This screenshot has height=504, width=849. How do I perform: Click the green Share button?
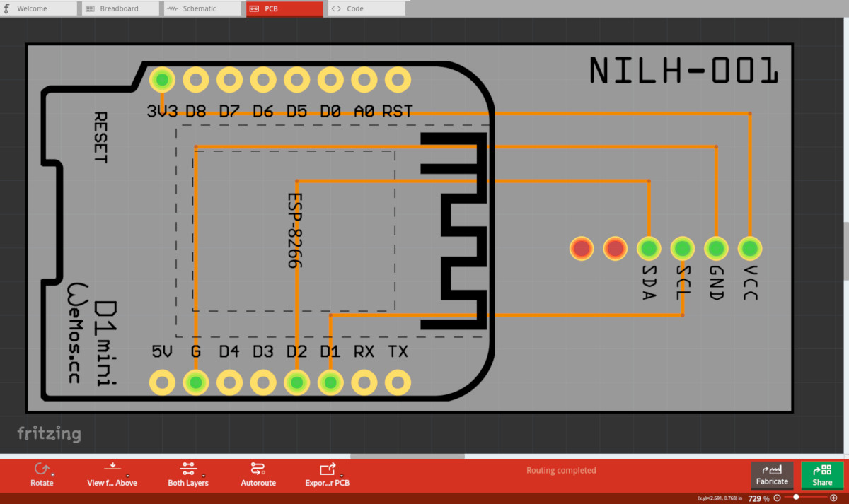(x=822, y=475)
